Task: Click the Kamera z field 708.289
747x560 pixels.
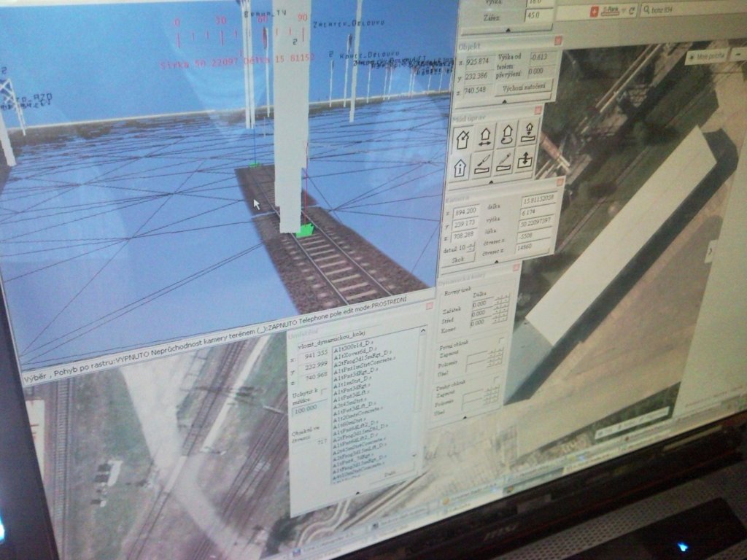Action: (463, 236)
